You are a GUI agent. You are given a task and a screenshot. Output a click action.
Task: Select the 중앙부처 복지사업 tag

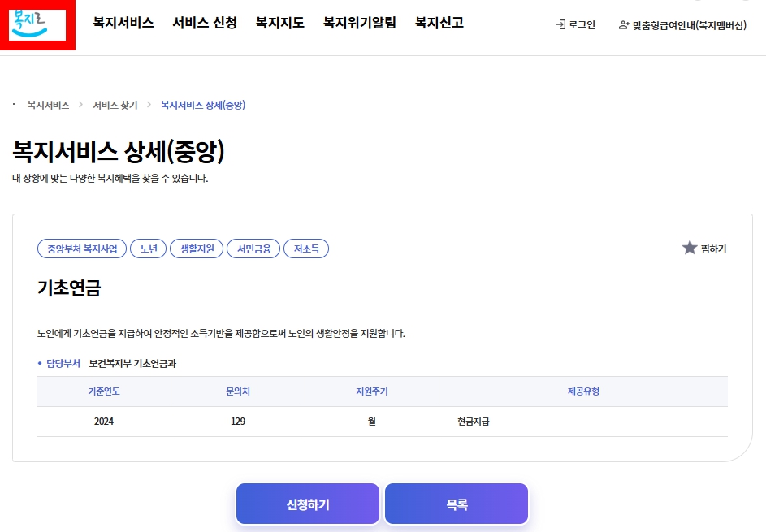click(x=82, y=249)
